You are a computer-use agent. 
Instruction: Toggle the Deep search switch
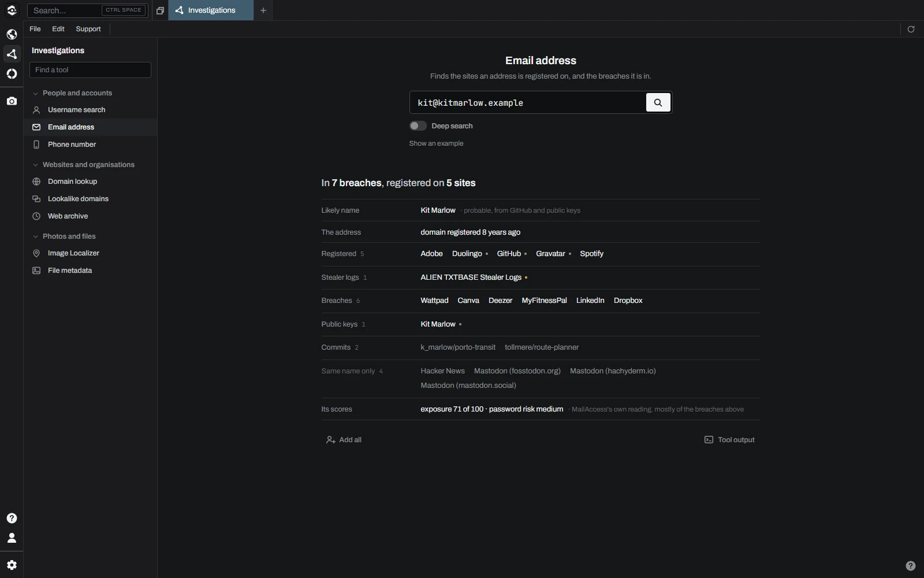418,126
